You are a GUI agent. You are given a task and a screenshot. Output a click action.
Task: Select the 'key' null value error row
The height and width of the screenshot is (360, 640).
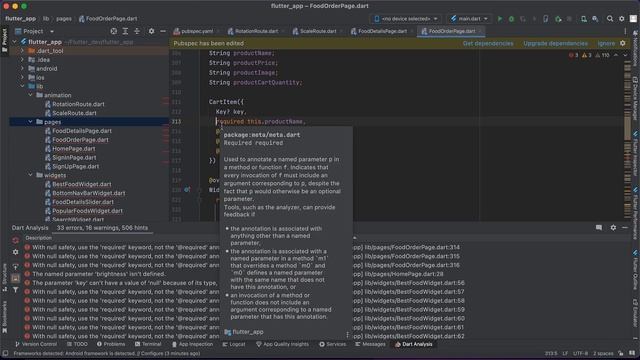(245, 283)
